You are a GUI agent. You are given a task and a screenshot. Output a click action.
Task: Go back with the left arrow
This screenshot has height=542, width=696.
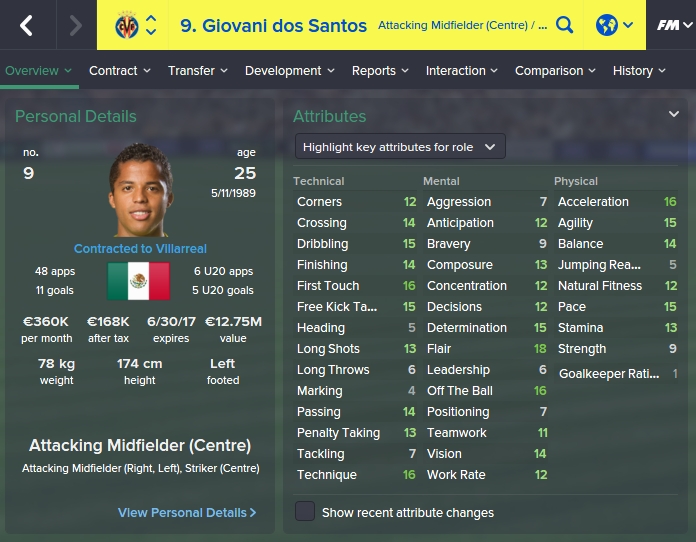[x=27, y=25]
